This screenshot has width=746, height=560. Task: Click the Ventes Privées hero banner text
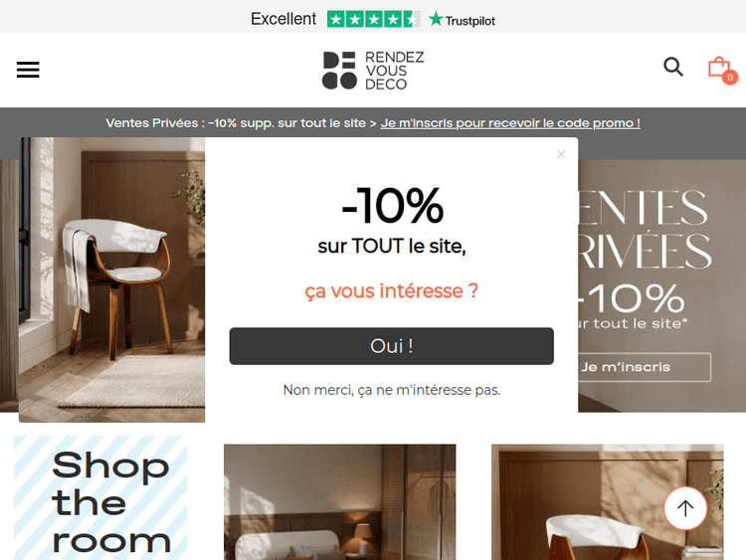point(645,229)
